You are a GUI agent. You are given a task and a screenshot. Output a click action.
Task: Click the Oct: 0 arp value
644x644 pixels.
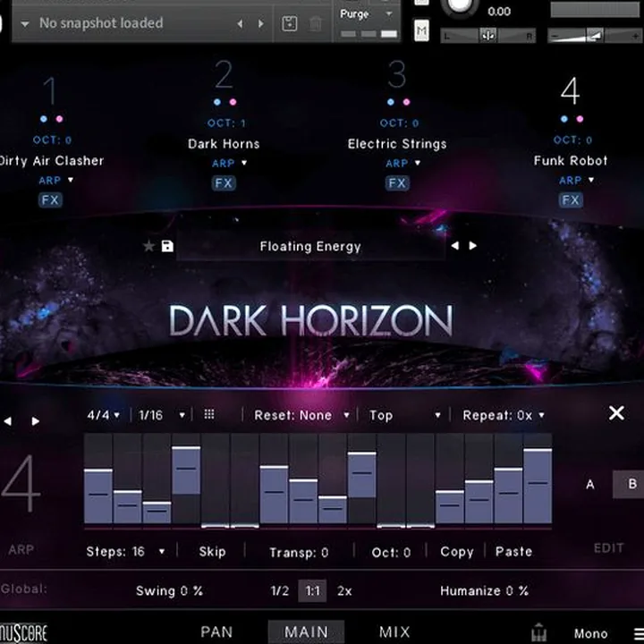coord(391,553)
